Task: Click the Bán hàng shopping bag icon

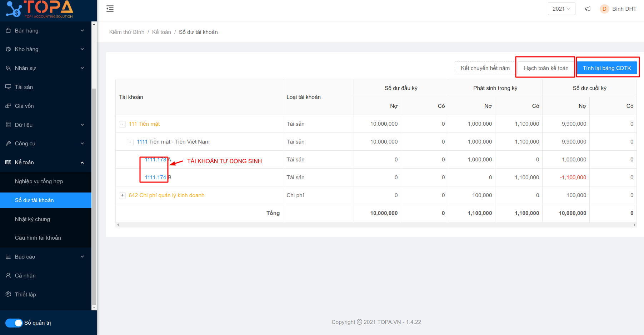Action: coord(8,31)
